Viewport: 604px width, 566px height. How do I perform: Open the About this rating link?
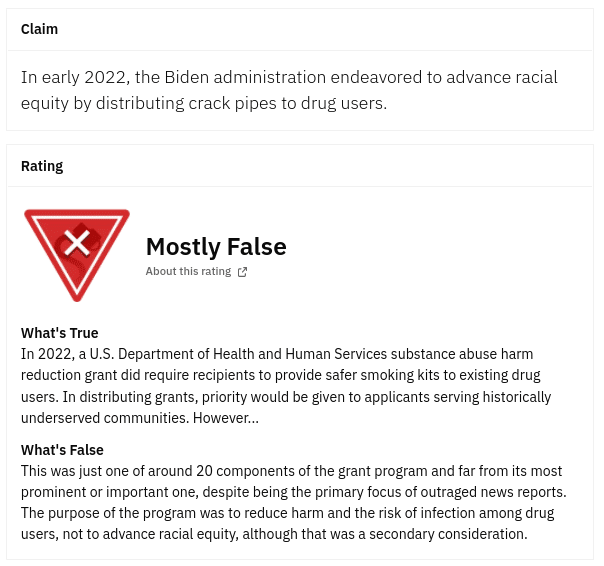[x=188, y=271]
